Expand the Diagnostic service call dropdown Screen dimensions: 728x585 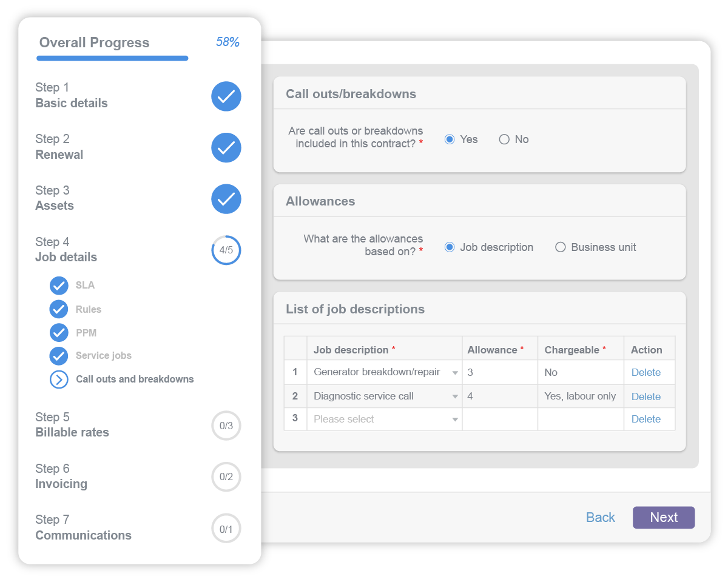point(455,396)
